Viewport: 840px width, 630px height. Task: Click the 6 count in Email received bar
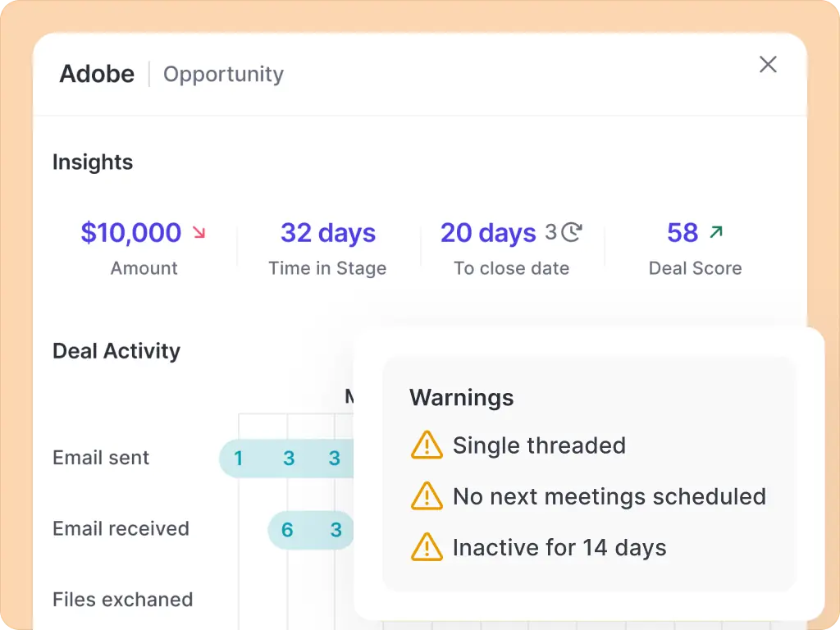click(x=287, y=530)
